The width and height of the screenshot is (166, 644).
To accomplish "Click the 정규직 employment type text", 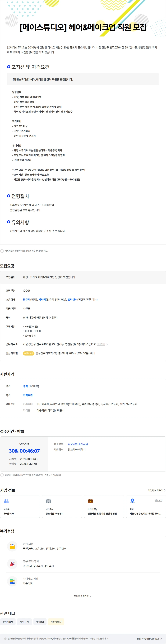I will 26,300.
